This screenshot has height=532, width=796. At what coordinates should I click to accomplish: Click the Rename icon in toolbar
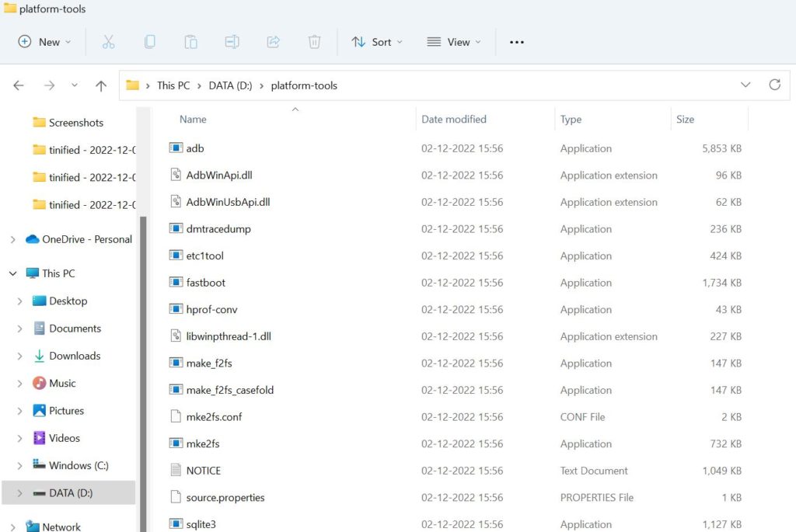pos(232,42)
